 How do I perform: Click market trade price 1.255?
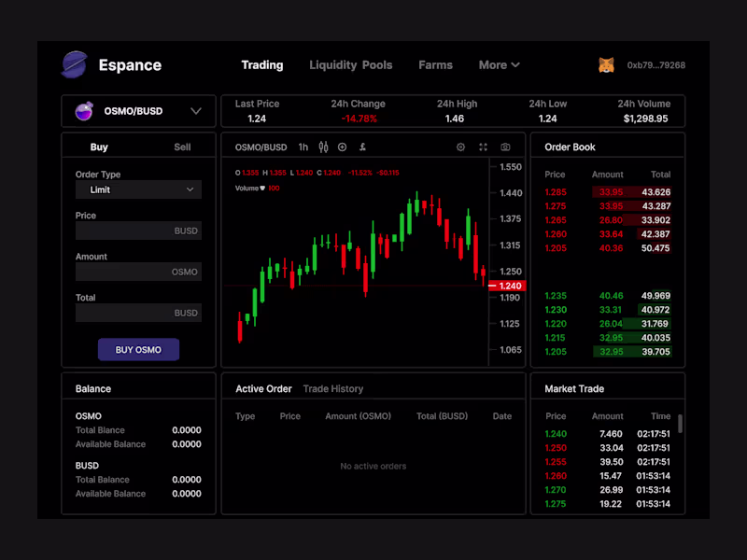coord(556,462)
